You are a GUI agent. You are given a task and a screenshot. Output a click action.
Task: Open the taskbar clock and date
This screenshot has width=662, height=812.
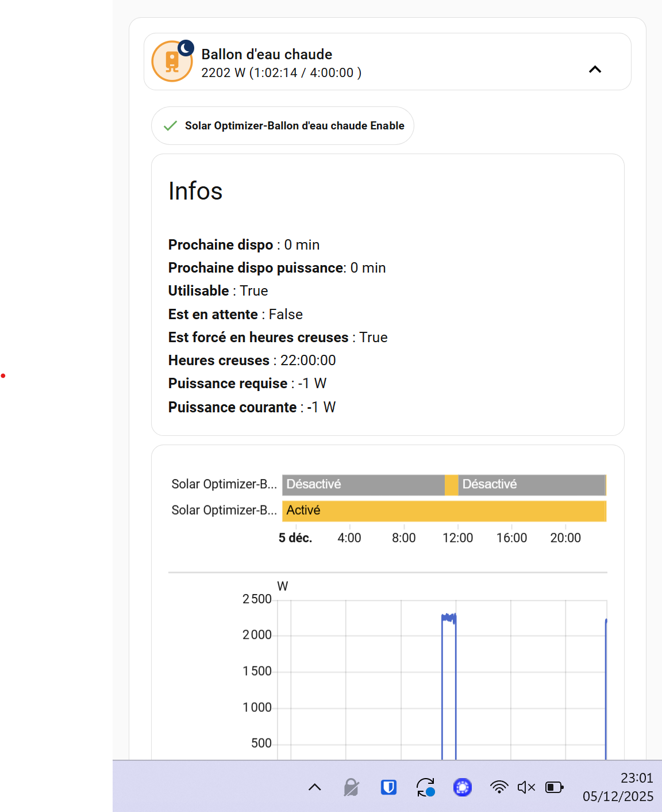click(x=618, y=787)
